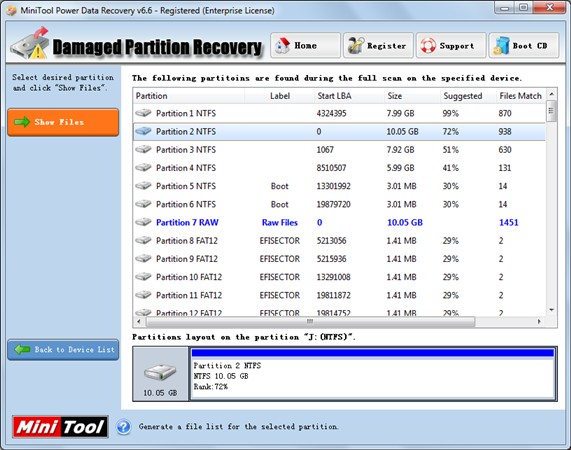Image resolution: width=571 pixels, height=450 pixels.
Task: Select Partition 9 FAT12 text
Action: pyautogui.click(x=187, y=259)
